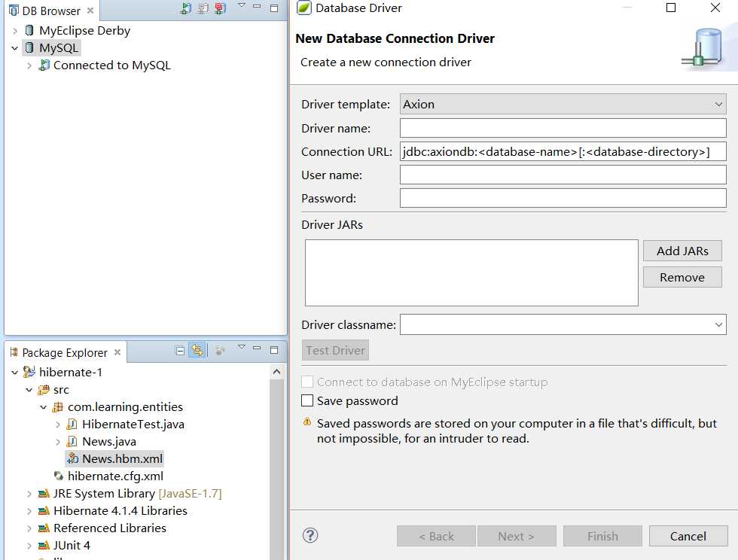
Task: Maximize the Package Explorer panel
Action: [274, 350]
